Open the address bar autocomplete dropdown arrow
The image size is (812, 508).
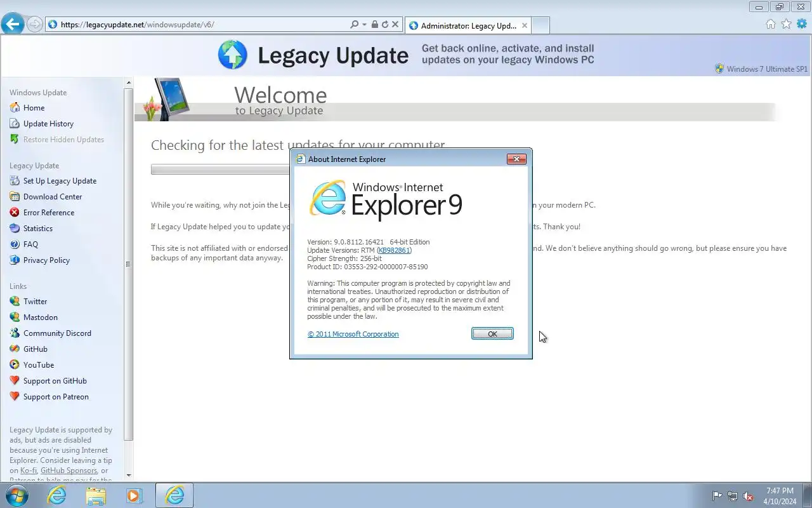click(364, 24)
